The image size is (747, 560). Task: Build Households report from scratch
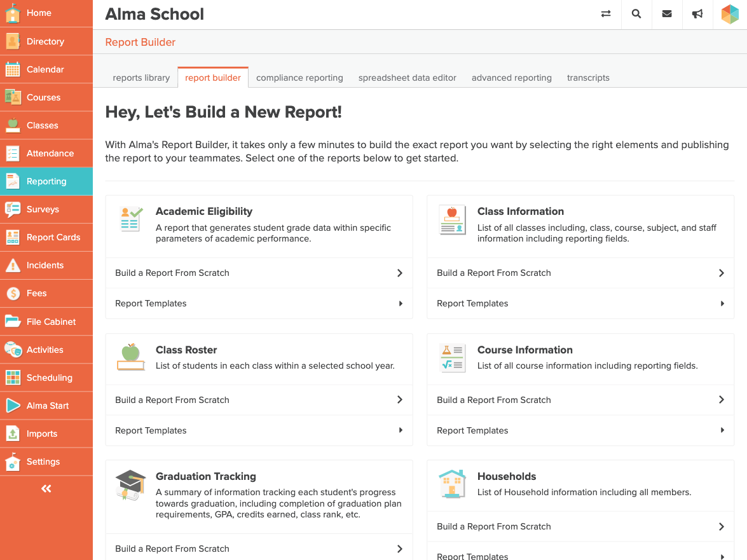tap(580, 526)
